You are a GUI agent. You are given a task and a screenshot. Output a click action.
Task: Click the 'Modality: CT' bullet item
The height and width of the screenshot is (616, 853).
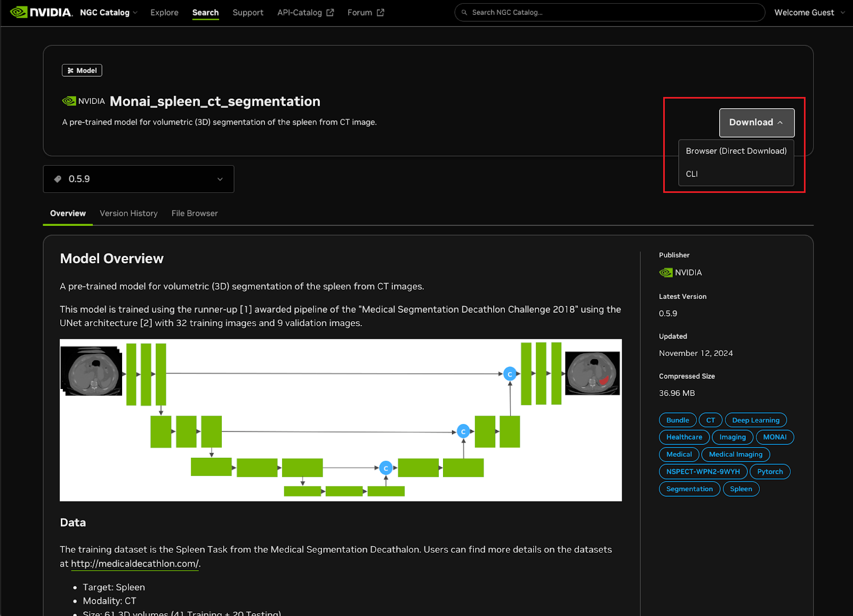coord(109,601)
